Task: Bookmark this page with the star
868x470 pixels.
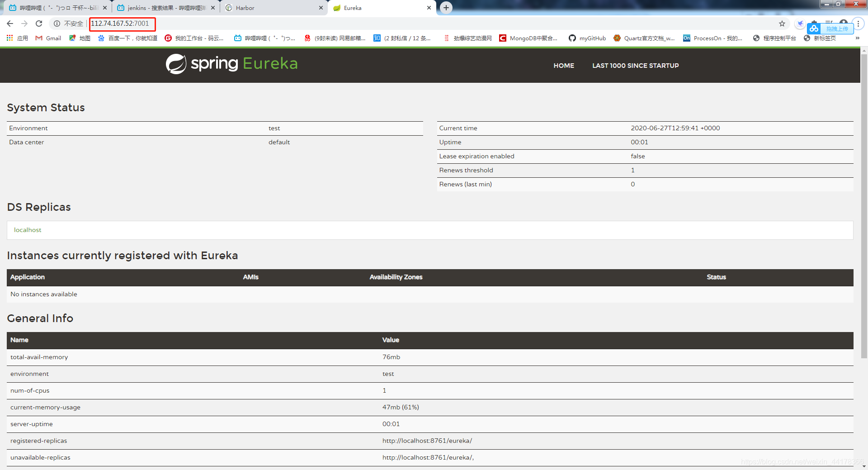Action: (782, 24)
